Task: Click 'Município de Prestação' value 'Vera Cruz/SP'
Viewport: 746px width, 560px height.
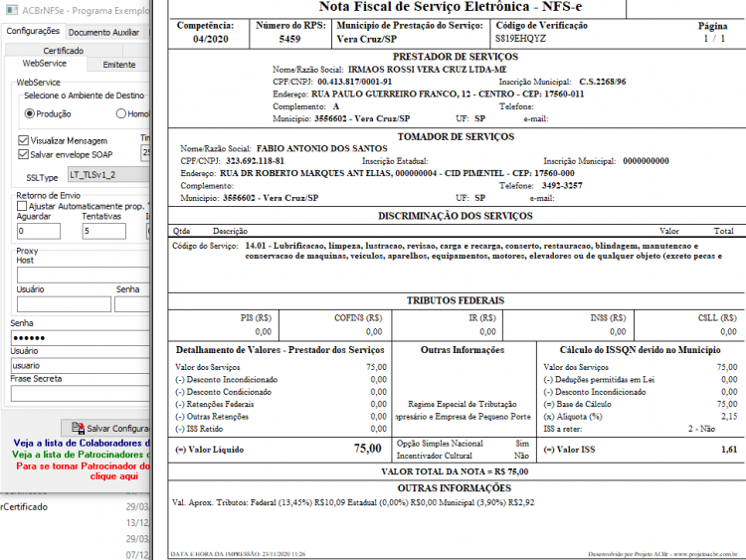Action: coord(367,39)
